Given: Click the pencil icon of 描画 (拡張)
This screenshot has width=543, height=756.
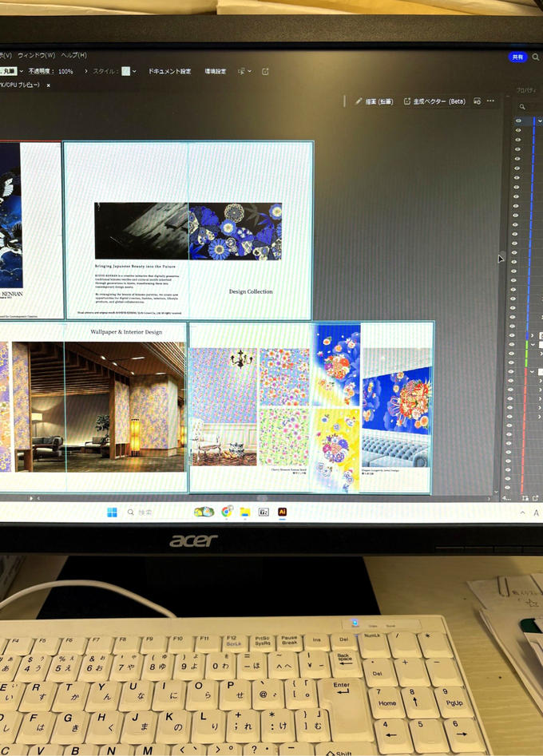Looking at the screenshot, I should (359, 101).
